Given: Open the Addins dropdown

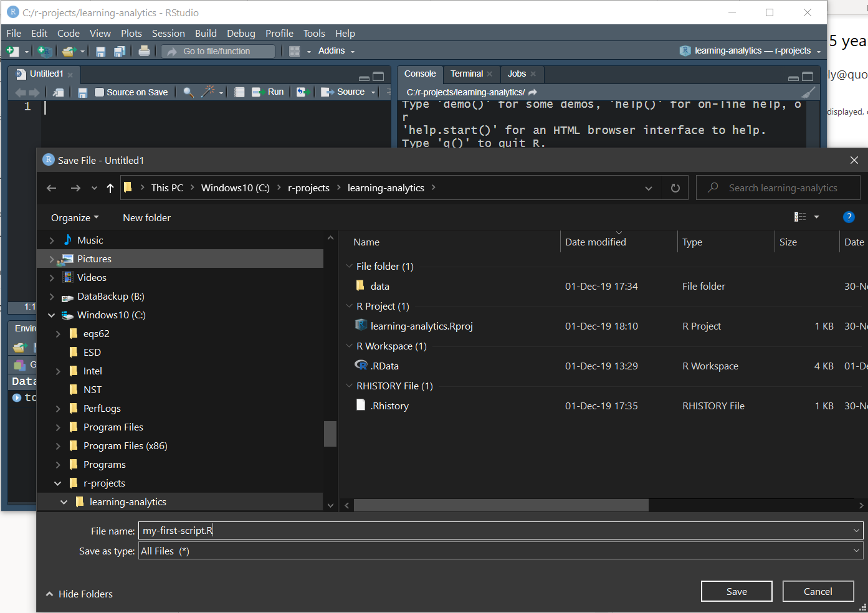Looking at the screenshot, I should [336, 51].
